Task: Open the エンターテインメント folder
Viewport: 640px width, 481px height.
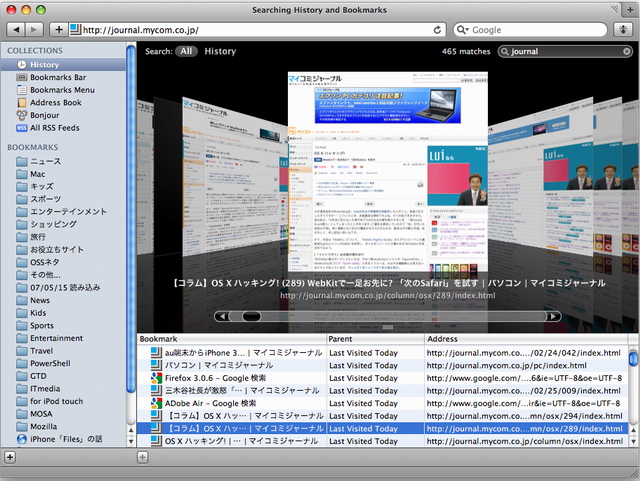Action: [63, 212]
